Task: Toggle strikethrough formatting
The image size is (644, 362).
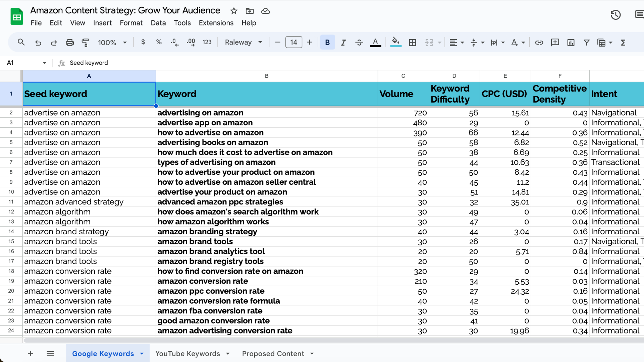Action: (x=359, y=43)
